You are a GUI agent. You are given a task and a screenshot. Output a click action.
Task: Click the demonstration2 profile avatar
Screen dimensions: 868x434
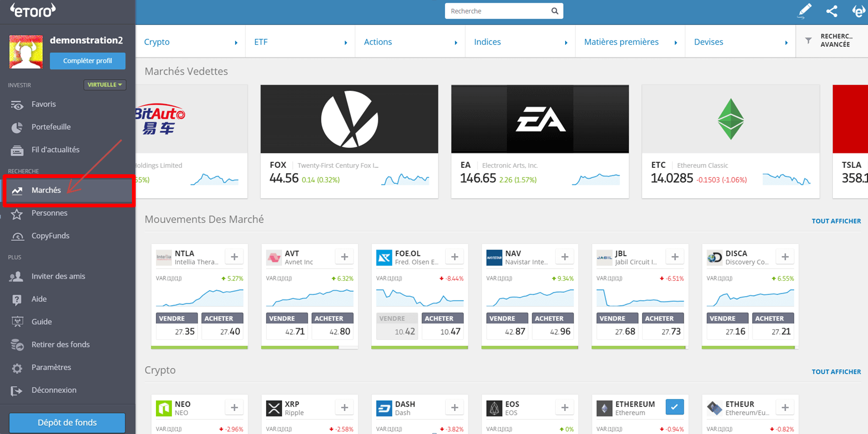pos(26,52)
